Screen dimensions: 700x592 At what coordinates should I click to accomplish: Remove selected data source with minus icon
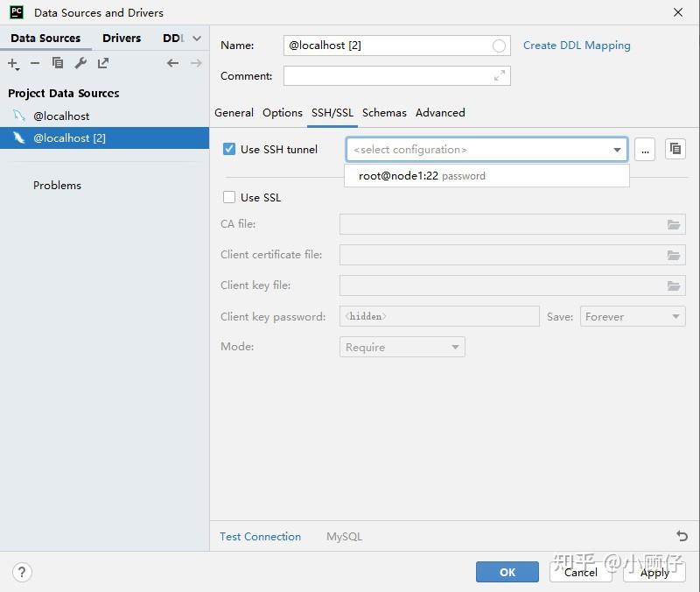click(35, 63)
